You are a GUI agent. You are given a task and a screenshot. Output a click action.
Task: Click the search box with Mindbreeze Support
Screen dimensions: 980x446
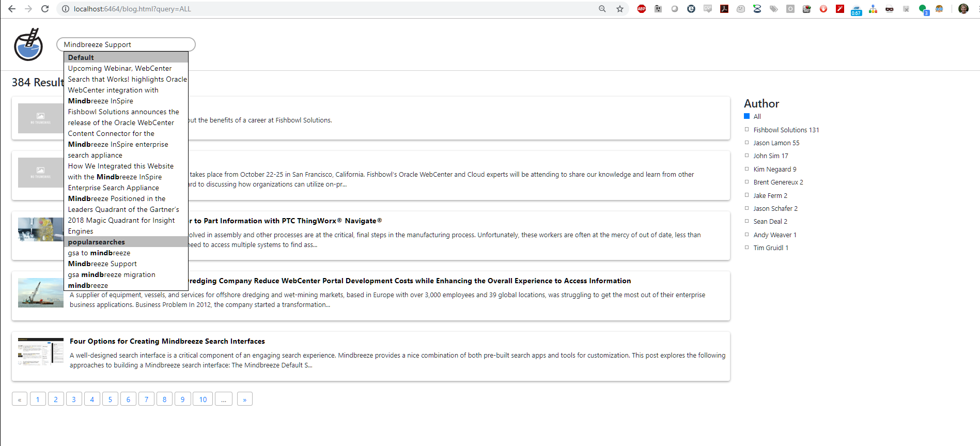pos(126,44)
